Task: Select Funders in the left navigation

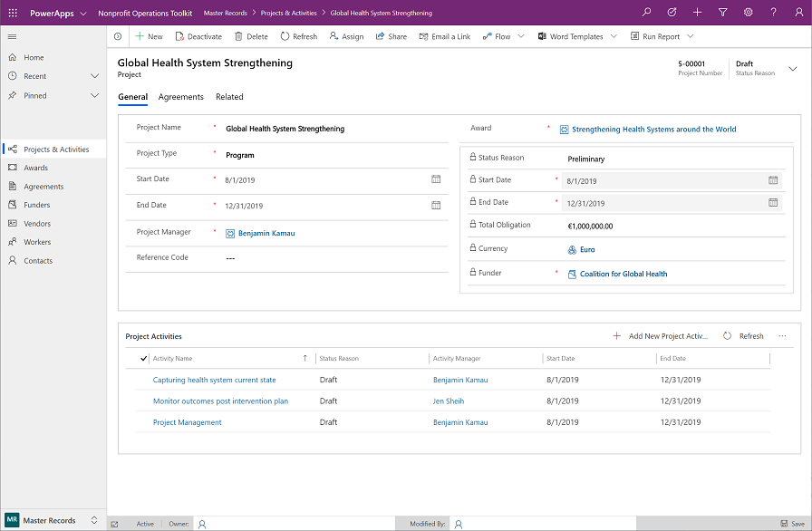Action: click(x=37, y=205)
